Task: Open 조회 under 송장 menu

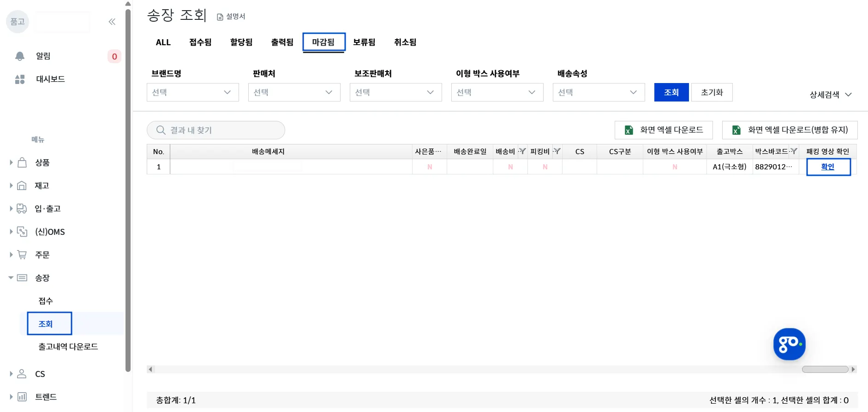Action: tap(46, 324)
